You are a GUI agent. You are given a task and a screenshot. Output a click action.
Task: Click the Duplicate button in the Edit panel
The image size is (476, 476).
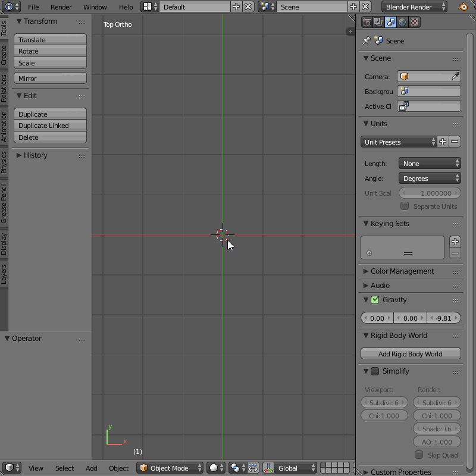50,113
